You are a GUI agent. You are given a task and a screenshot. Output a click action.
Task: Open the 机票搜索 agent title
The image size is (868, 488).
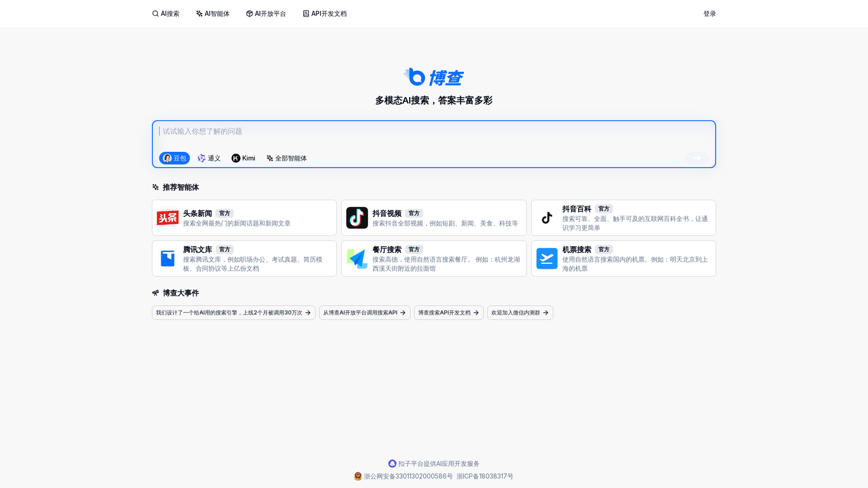[x=577, y=249]
